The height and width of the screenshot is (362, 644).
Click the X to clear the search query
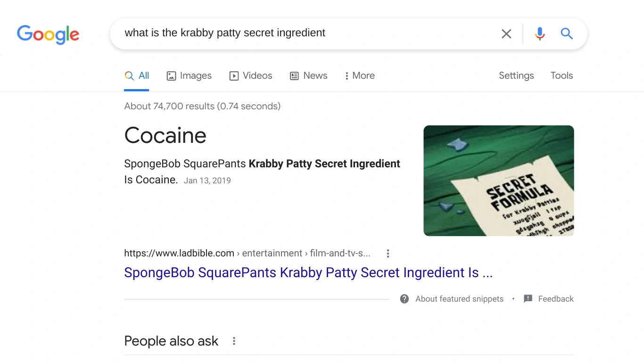(x=506, y=33)
